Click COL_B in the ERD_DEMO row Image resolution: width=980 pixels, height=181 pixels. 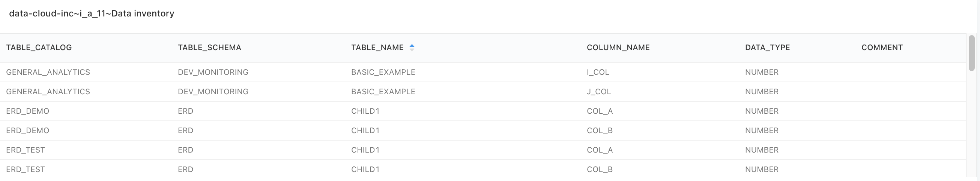[x=600, y=130]
